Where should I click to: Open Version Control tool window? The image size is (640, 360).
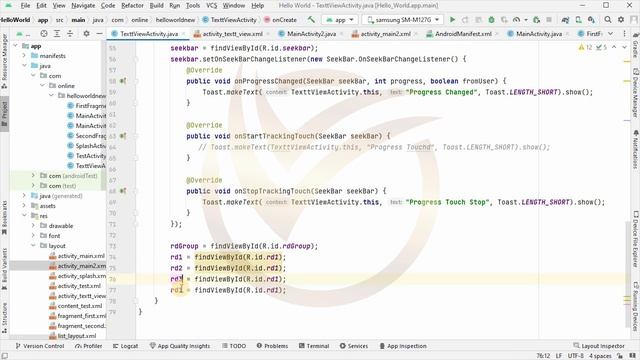pos(40,346)
